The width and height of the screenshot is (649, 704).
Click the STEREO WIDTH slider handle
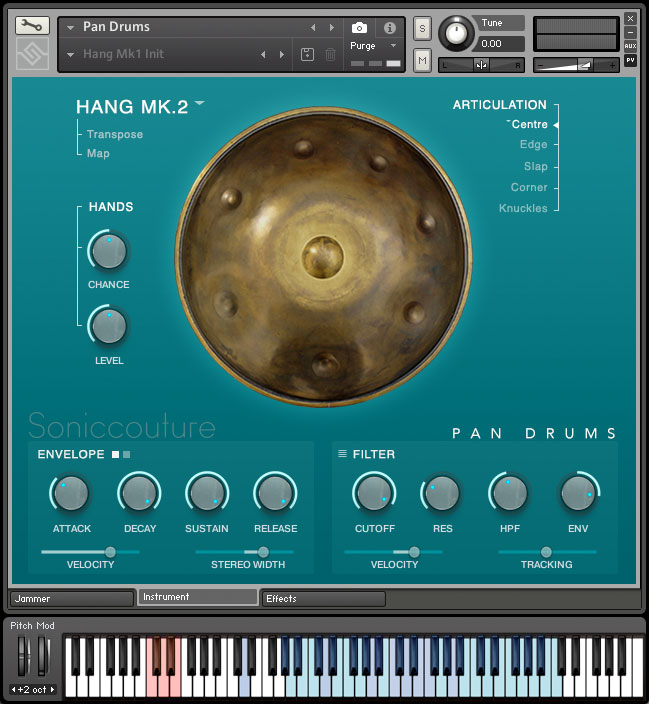[x=263, y=552]
